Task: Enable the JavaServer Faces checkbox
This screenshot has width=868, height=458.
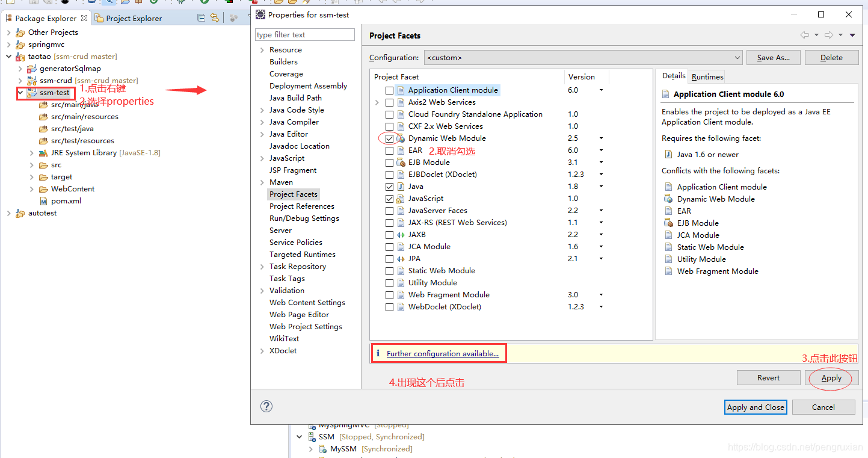Action: coord(389,211)
